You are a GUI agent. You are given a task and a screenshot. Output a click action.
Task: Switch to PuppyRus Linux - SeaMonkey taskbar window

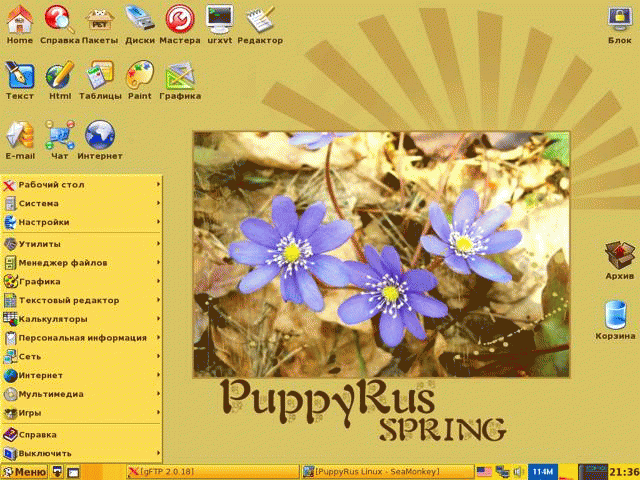click(388, 472)
